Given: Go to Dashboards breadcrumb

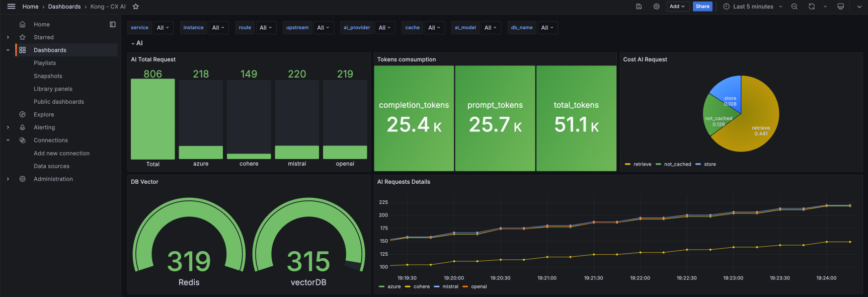Looking at the screenshot, I should 64,7.
